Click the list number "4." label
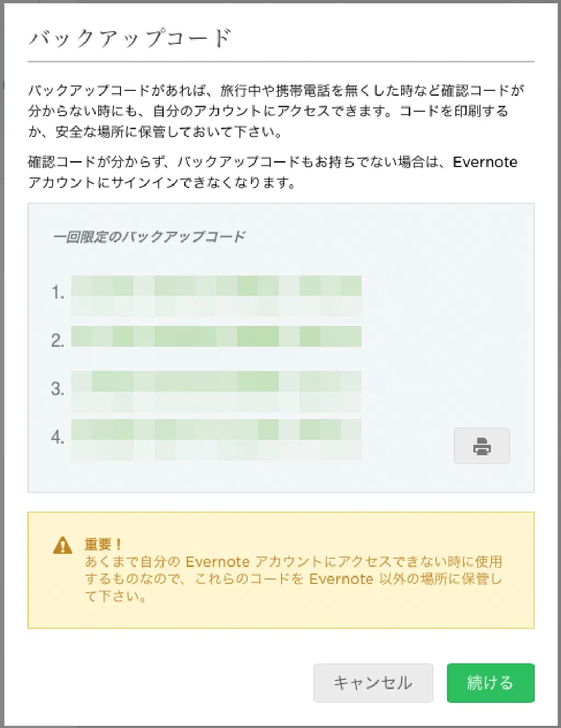Image resolution: width=561 pixels, height=728 pixels. tap(58, 437)
